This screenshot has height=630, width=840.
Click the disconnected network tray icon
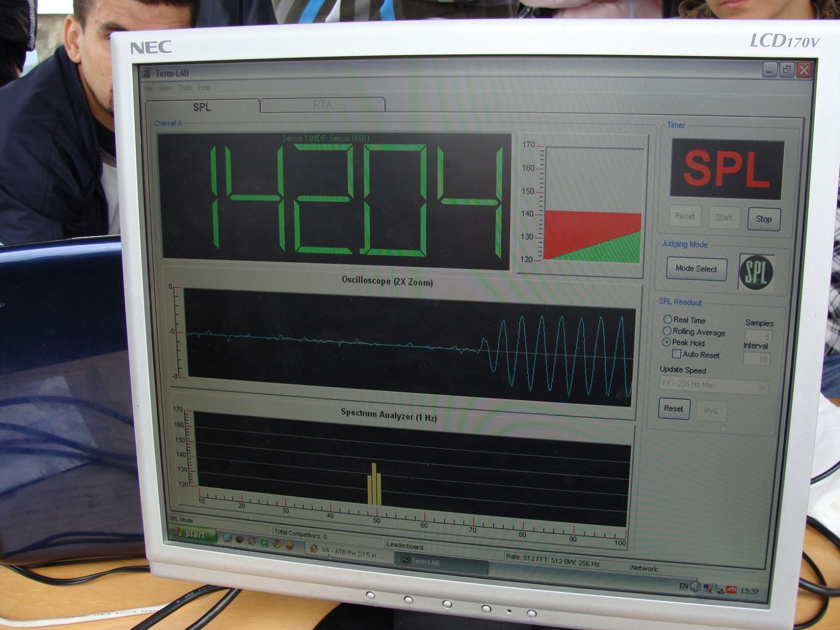click(708, 588)
